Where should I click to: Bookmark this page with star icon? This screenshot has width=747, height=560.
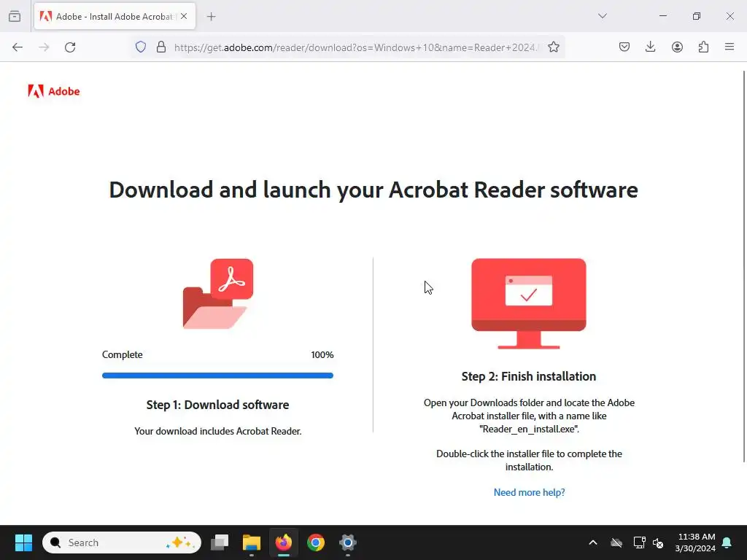click(x=554, y=47)
